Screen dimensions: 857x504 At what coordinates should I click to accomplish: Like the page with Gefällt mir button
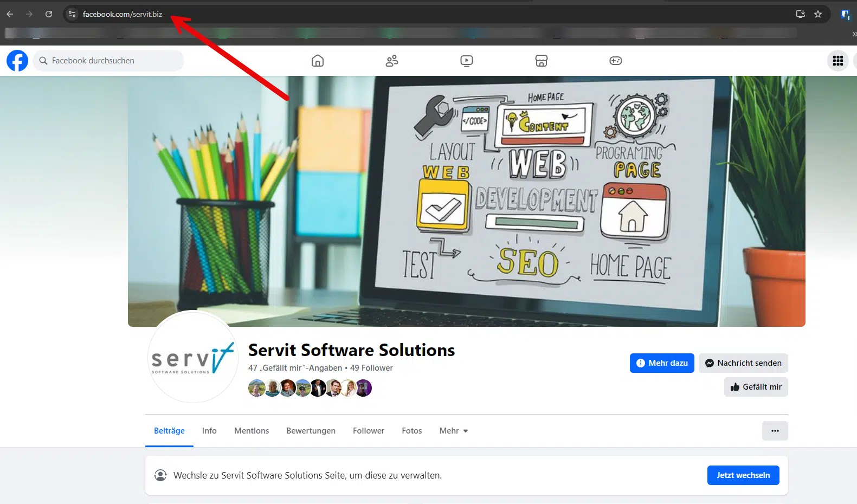click(756, 387)
